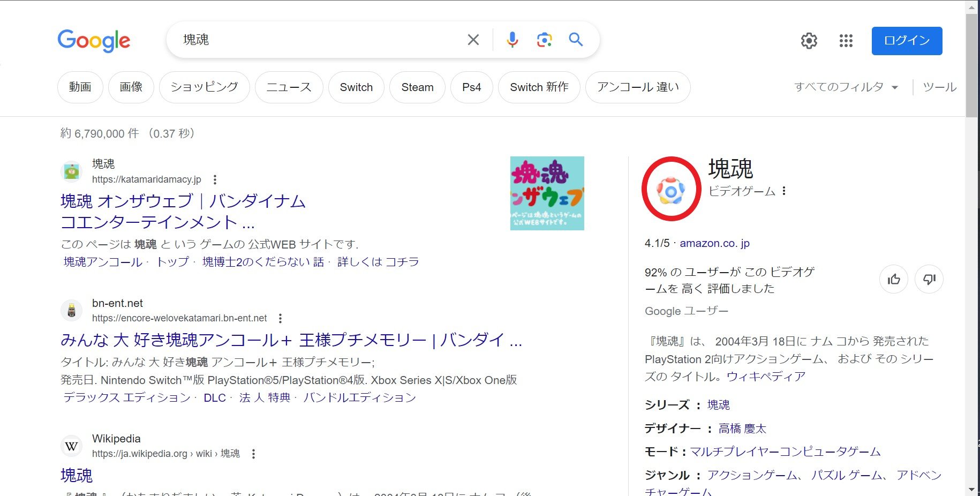Open more options for katamaridamacy.jp result
This screenshot has width=980, height=496.
pyautogui.click(x=215, y=179)
